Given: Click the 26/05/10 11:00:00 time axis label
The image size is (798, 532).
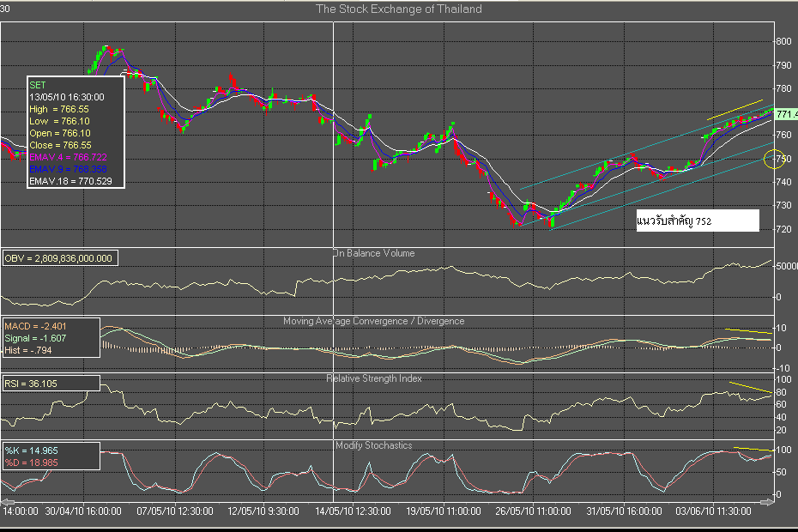Looking at the screenshot, I should [x=533, y=511].
